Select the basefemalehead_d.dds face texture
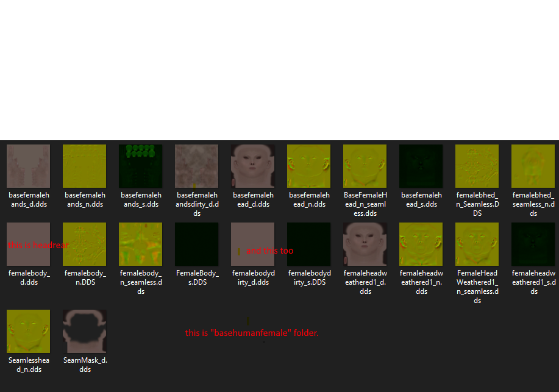This screenshot has height=392, width=559. (253, 166)
